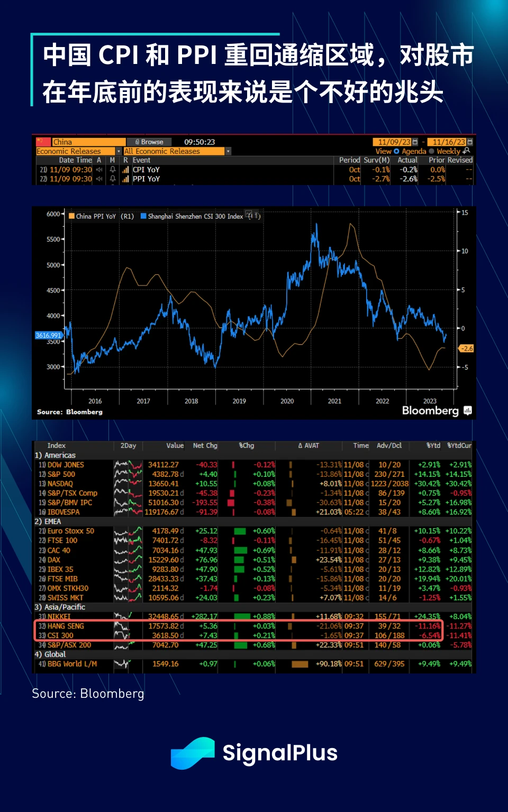The height and width of the screenshot is (812, 508).
Task: Click the Prior column header
Action: coord(437,160)
